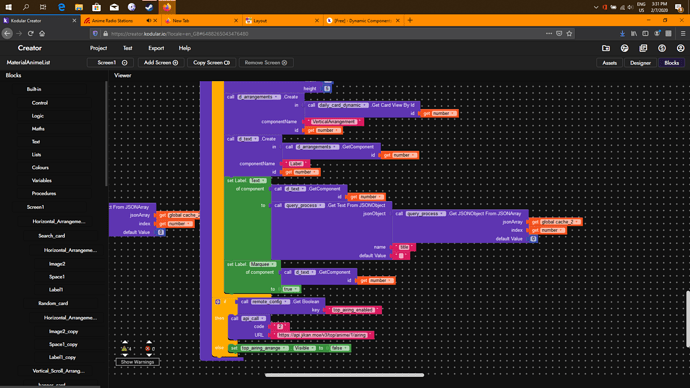690x388 pixels.
Task: Open the Firefox hamburger menu
Action: 683,33
